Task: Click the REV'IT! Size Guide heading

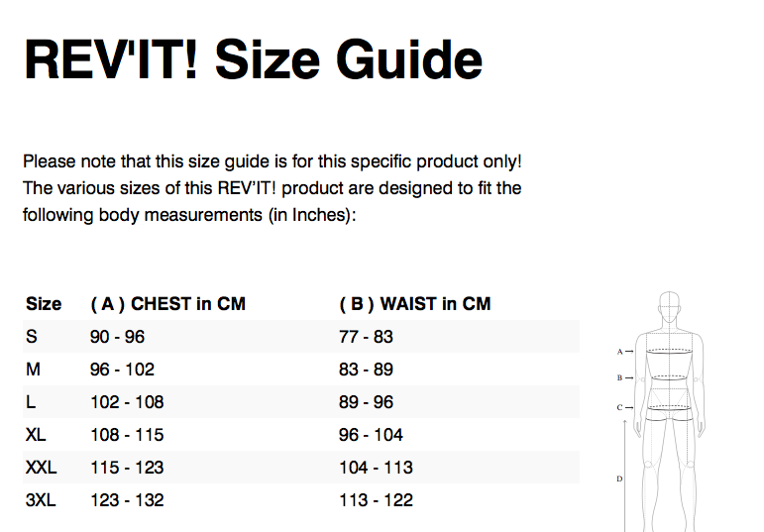Action: (x=253, y=59)
